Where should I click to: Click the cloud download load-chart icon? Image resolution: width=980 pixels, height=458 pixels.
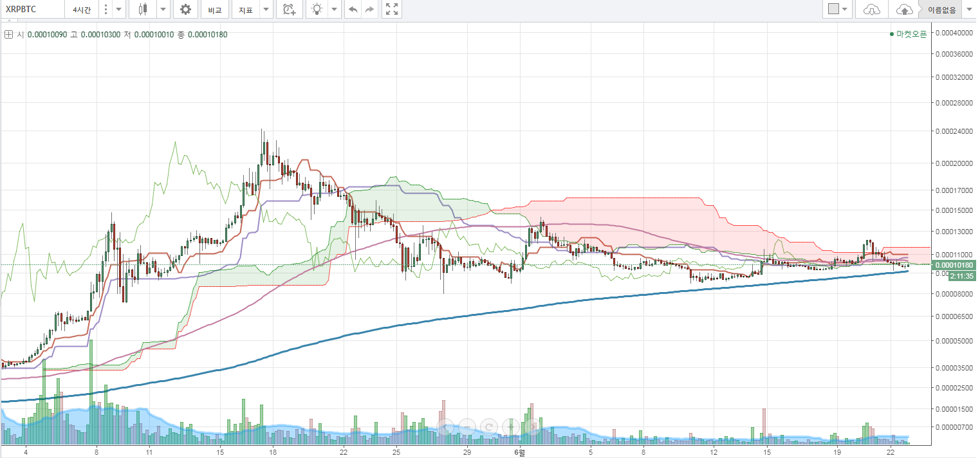click(x=871, y=10)
